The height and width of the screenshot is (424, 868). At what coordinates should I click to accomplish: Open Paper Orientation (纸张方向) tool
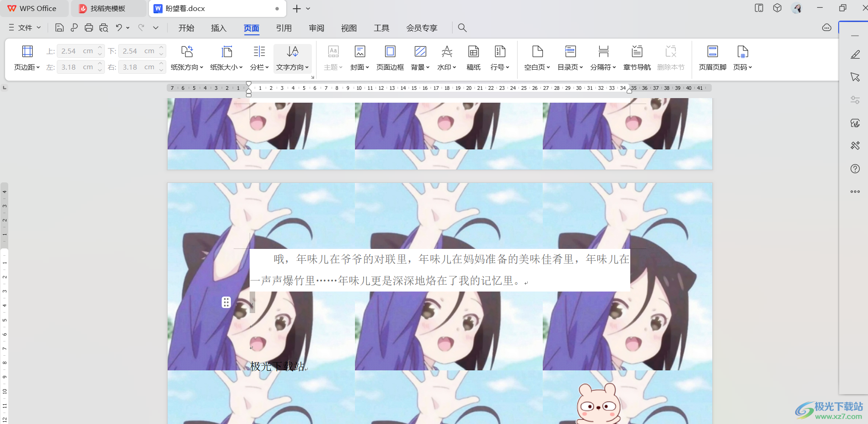point(187,58)
